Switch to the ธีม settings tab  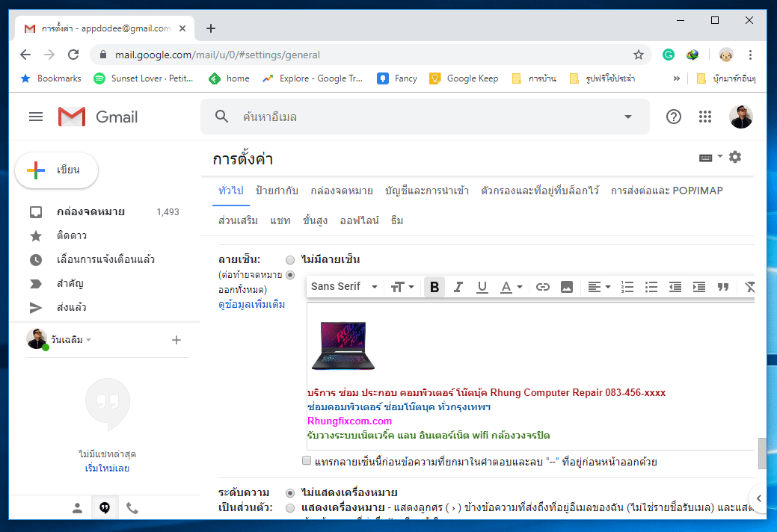(396, 220)
